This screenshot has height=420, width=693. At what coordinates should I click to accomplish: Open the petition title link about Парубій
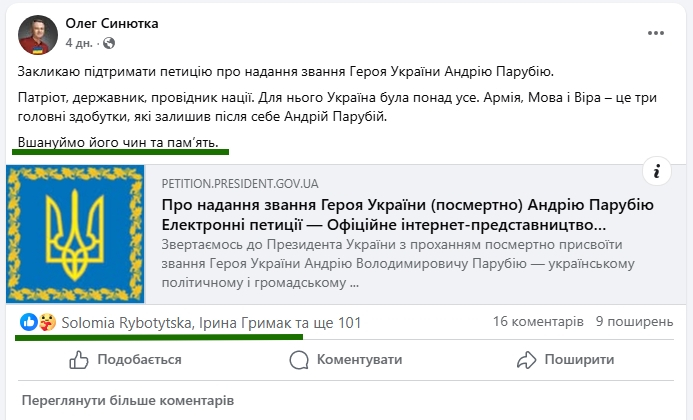tap(407, 214)
